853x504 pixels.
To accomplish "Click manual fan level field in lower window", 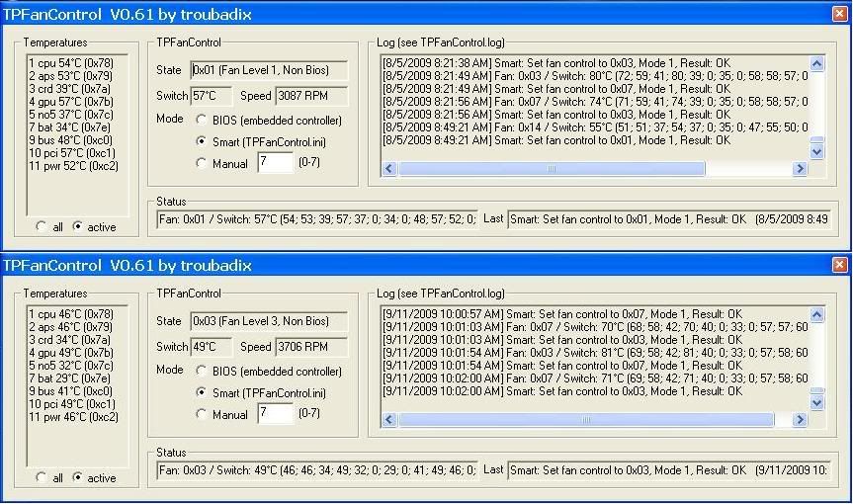I will point(275,414).
